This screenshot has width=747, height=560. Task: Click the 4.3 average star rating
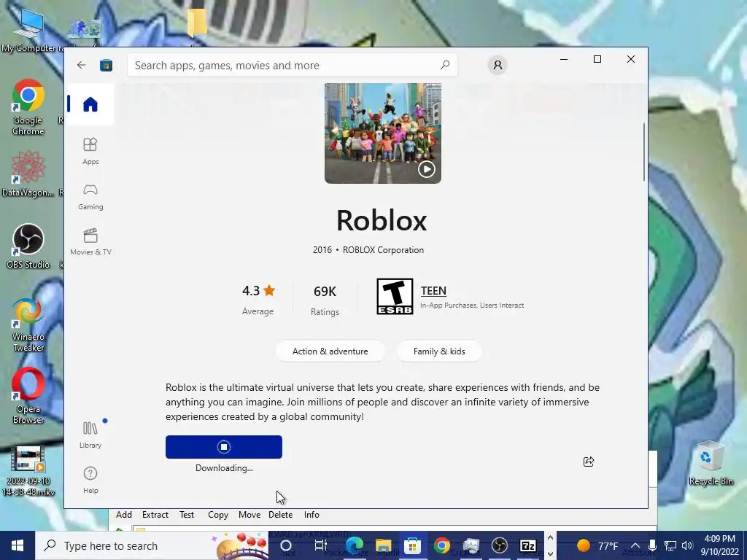pos(258,299)
